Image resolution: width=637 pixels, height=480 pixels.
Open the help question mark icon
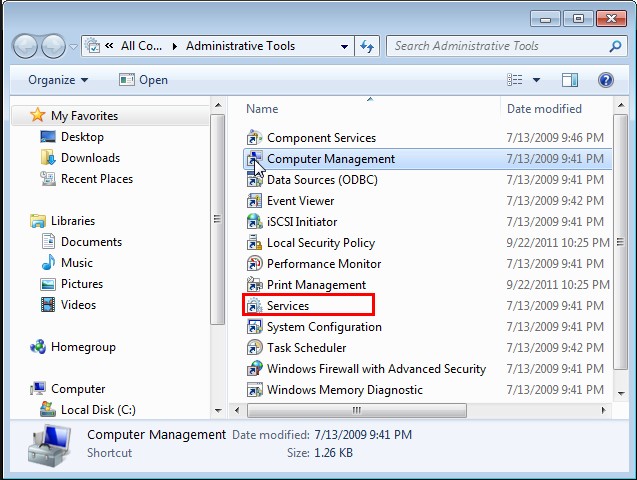(605, 80)
